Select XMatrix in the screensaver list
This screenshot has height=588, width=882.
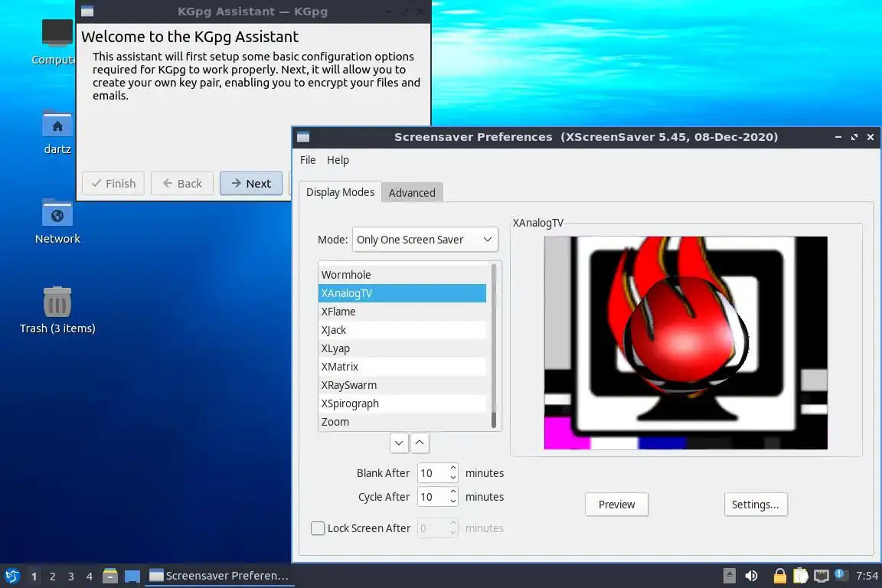pyautogui.click(x=402, y=367)
